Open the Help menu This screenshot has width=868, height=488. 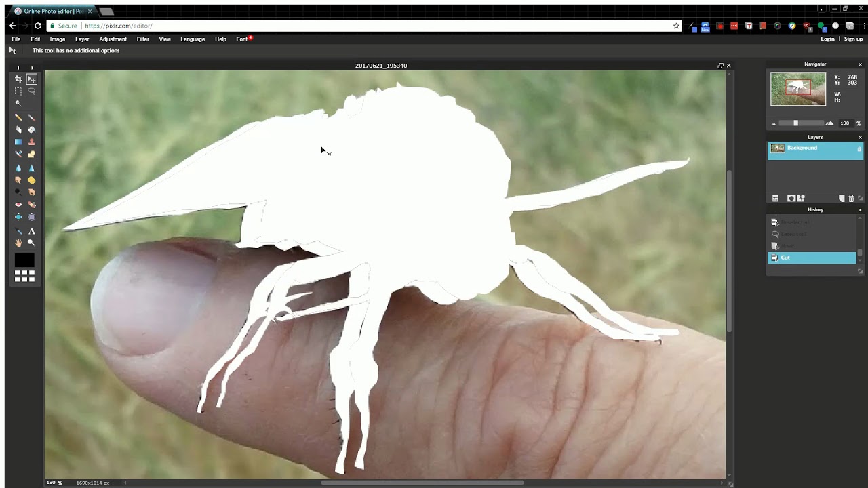point(220,39)
